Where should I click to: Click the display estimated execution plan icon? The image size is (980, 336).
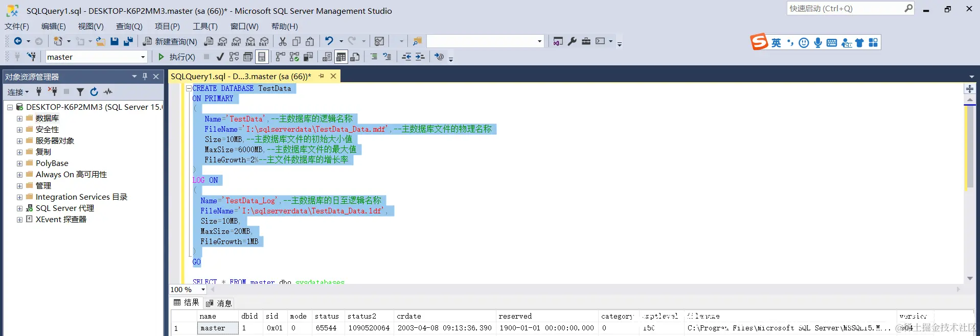234,57
